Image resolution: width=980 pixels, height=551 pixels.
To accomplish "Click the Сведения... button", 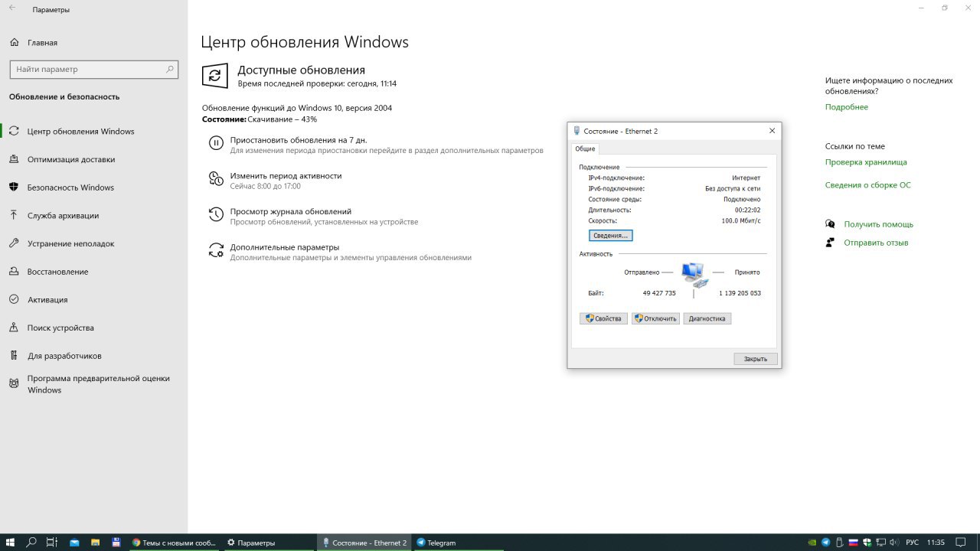I will 611,236.
